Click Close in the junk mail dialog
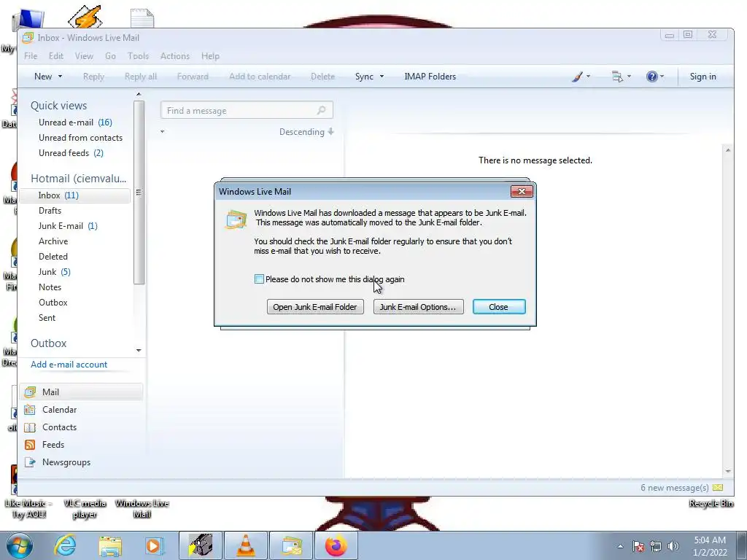The height and width of the screenshot is (560, 747). pos(499,307)
